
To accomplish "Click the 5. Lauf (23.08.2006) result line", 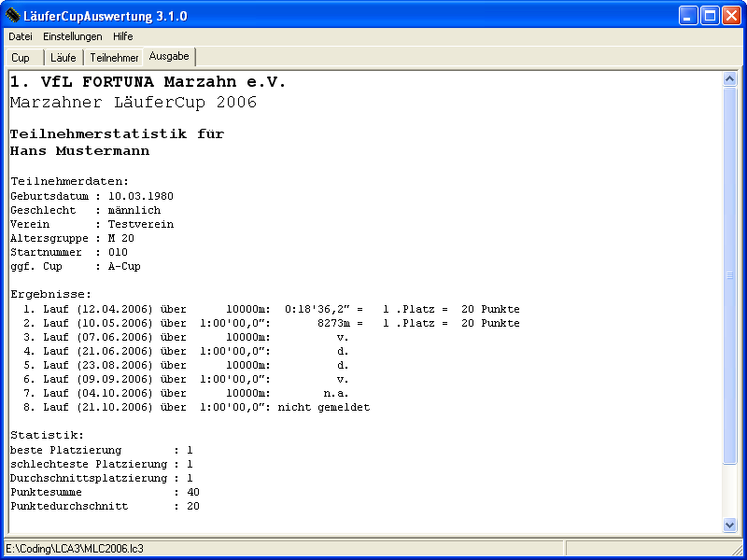I will pos(186,365).
